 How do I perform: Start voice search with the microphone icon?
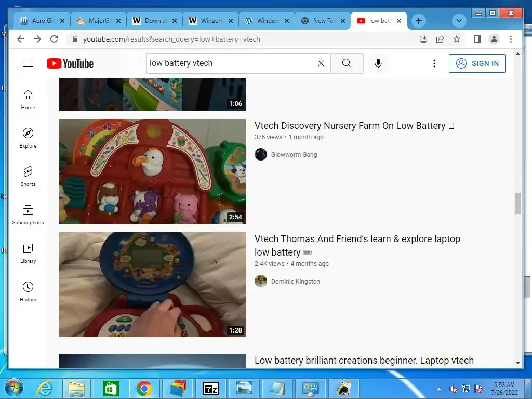point(378,63)
